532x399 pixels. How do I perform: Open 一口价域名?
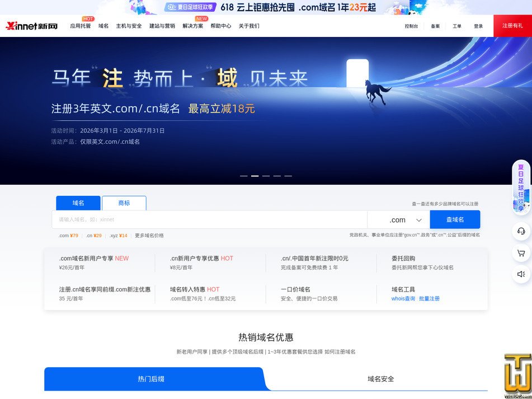(295, 289)
